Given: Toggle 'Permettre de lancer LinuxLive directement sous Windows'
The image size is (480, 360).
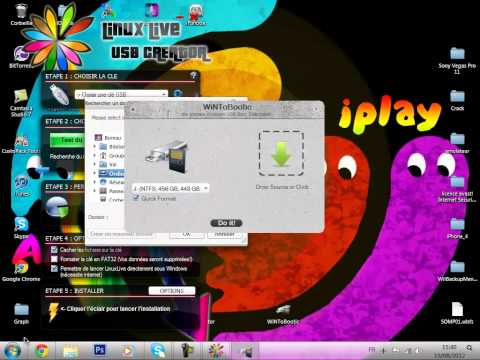Looking at the screenshot, I should tap(54, 268).
